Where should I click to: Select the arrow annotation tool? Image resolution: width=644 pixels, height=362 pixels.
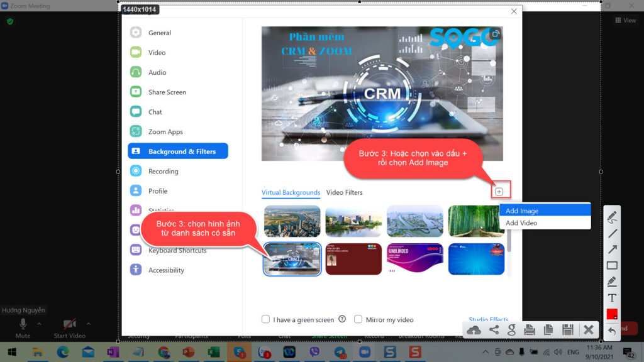[612, 250]
